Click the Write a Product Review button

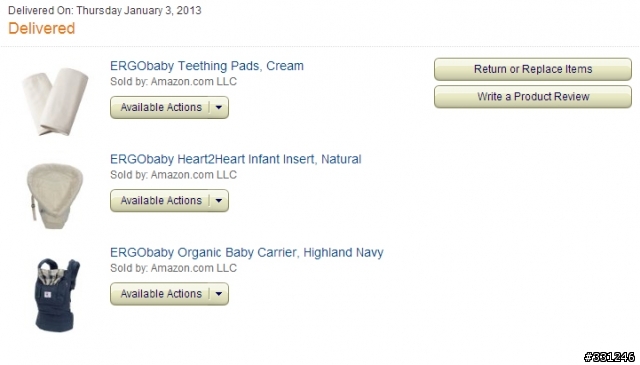coord(533,97)
